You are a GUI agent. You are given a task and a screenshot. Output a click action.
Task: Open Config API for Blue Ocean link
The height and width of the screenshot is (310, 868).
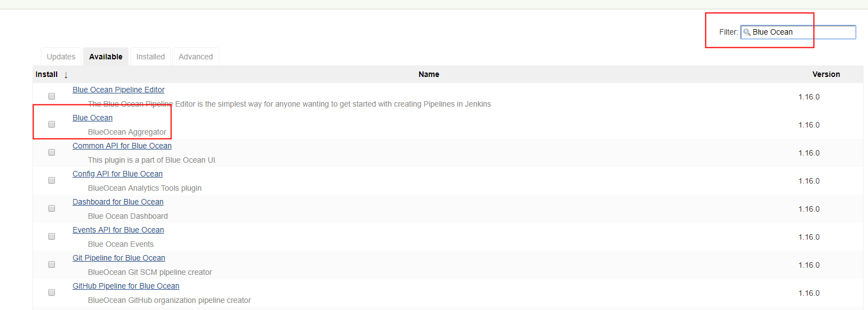(118, 174)
